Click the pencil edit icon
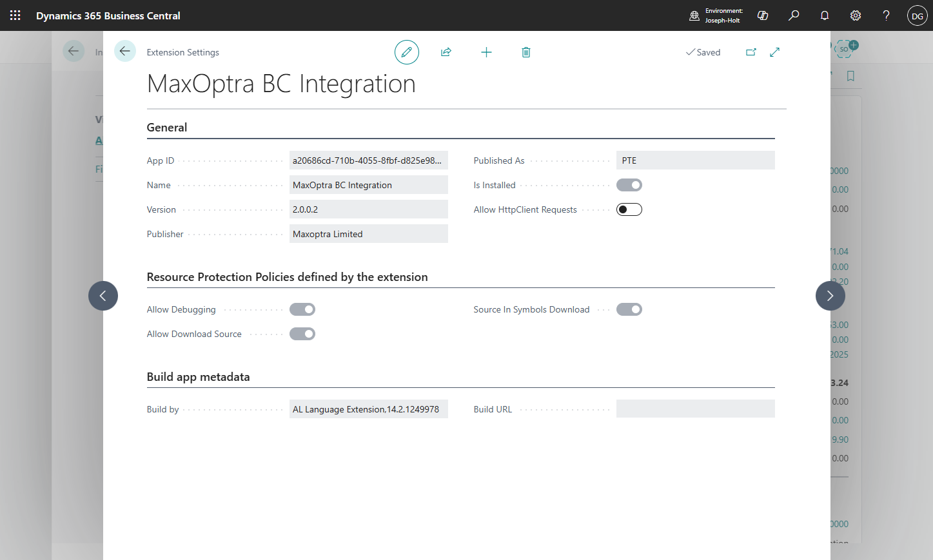This screenshot has height=560, width=933. (x=407, y=52)
